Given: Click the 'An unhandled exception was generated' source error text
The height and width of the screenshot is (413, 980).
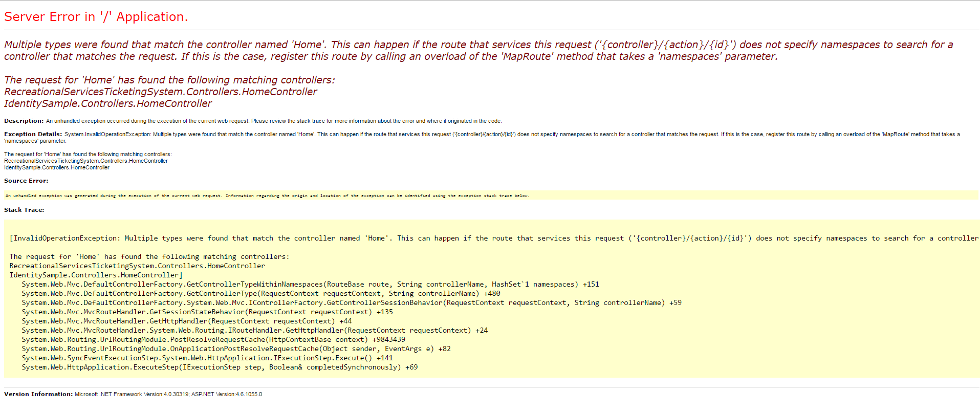Looking at the screenshot, I should pos(267,195).
